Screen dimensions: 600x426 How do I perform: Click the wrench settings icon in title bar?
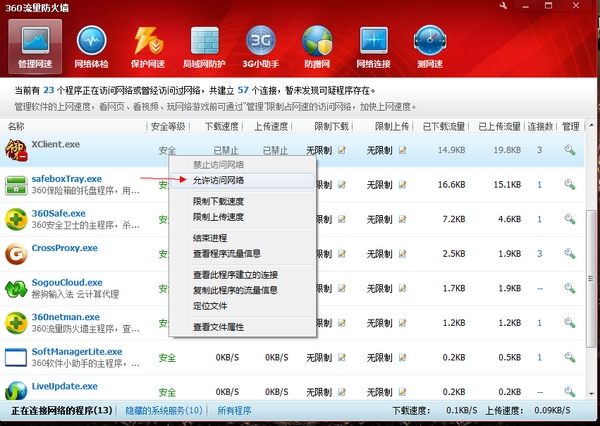pyautogui.click(x=503, y=6)
